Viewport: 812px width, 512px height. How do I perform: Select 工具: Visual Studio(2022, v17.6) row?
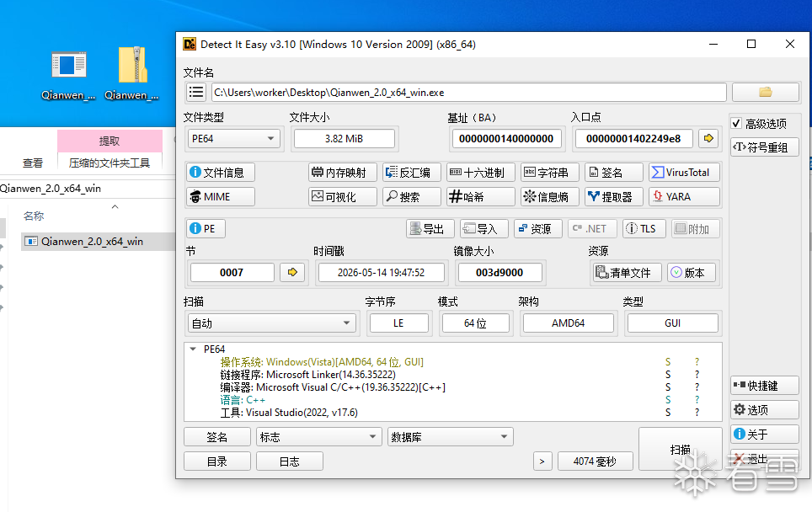point(289,413)
